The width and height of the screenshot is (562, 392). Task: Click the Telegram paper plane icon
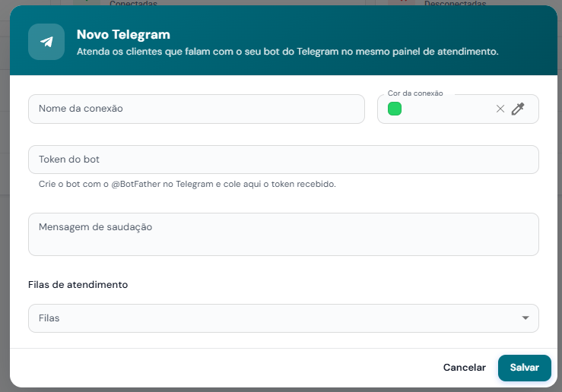point(46,42)
